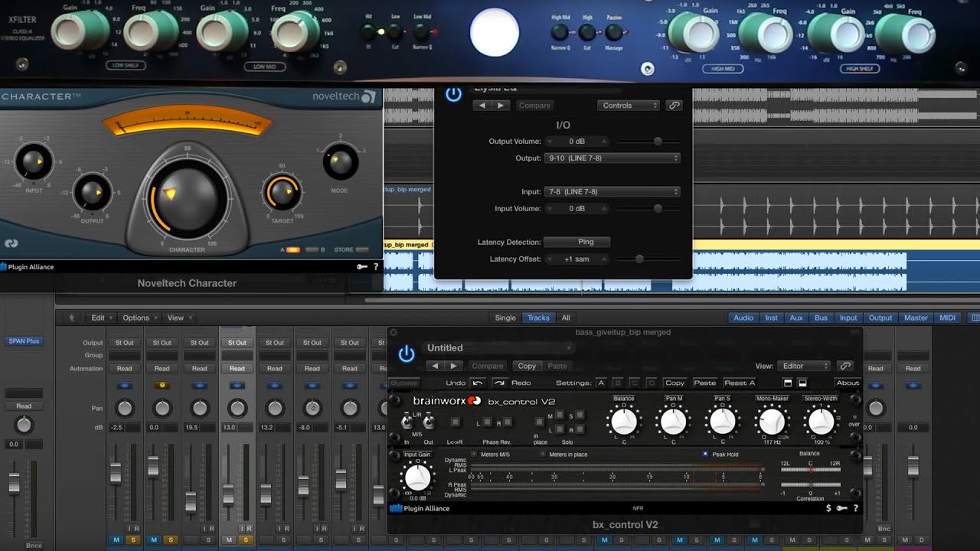This screenshot has height=551, width=980.
Task: Click volume fader on 19.5 dB strip
Action: 191,502
